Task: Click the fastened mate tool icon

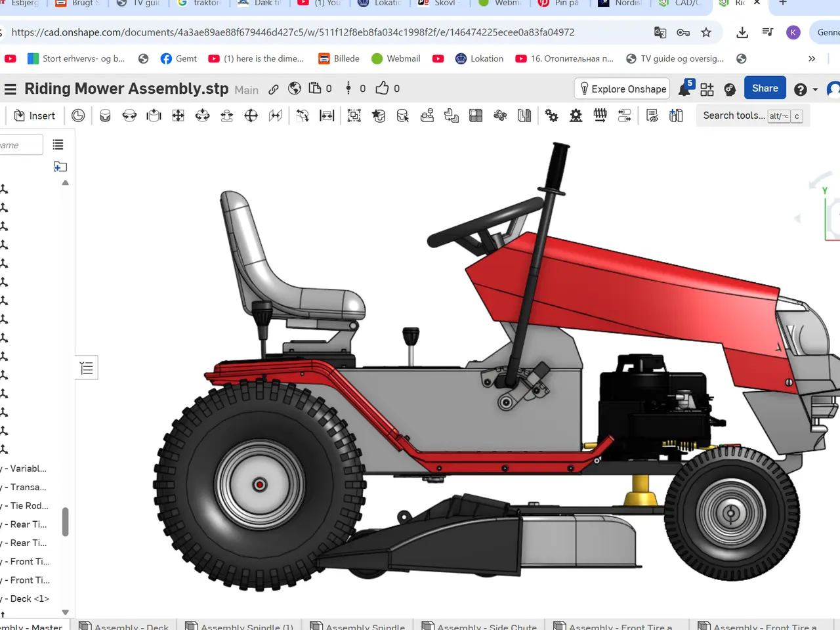Action: tap(105, 115)
